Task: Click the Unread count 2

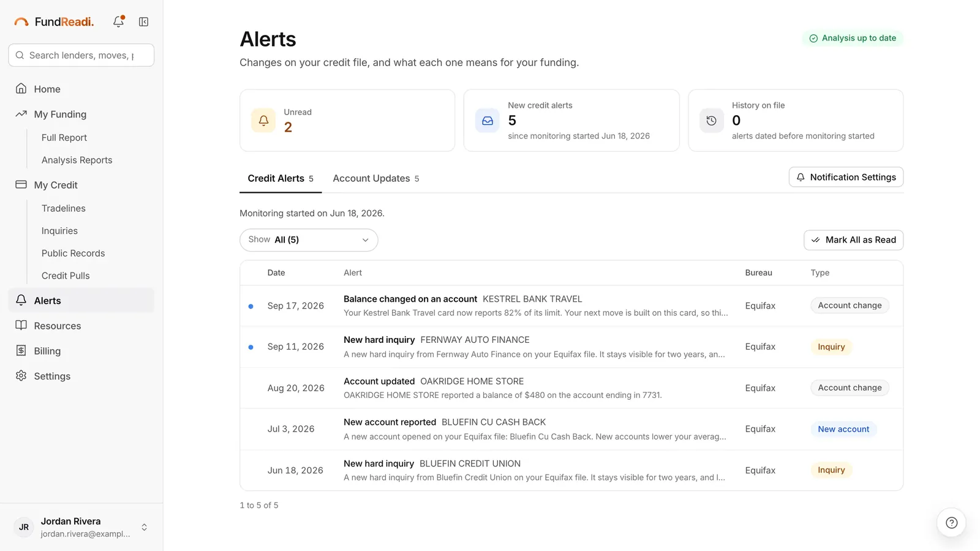Action: (x=288, y=127)
